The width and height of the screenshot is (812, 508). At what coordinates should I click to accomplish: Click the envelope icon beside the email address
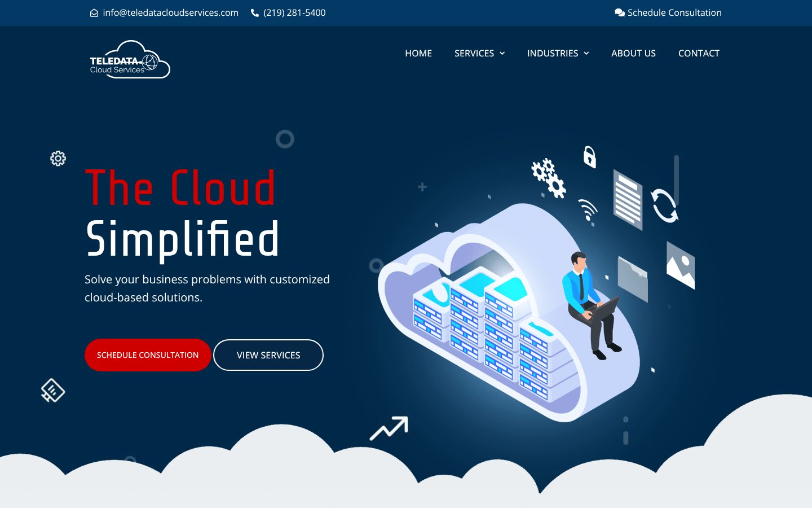point(94,13)
